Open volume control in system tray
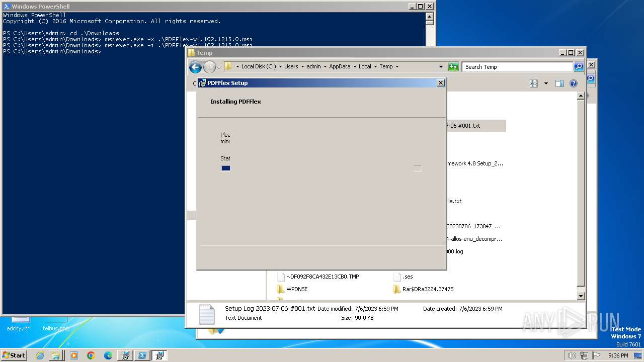 572,355
